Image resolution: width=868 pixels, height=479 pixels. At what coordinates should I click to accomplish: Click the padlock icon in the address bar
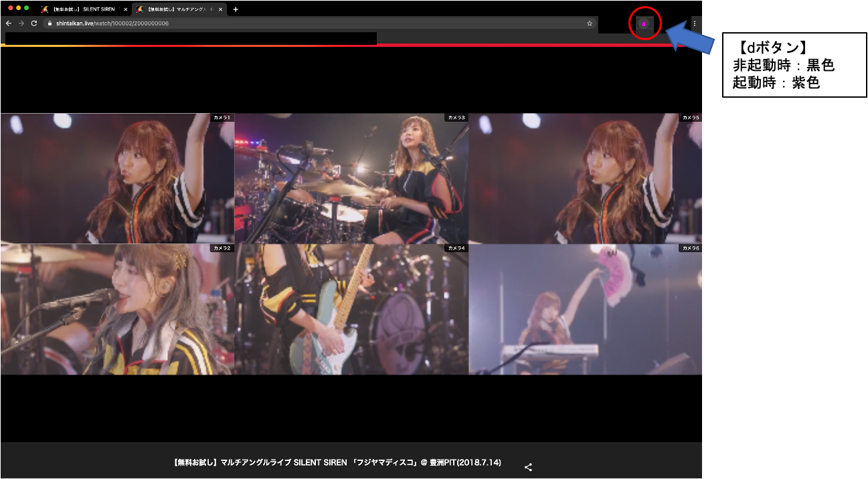tap(50, 22)
